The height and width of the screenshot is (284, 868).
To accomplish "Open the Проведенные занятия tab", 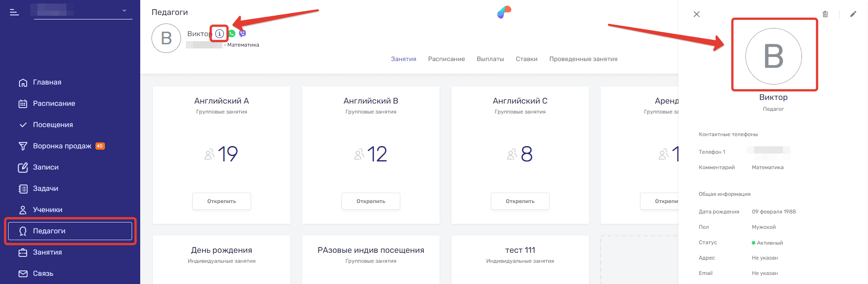I will (x=583, y=59).
